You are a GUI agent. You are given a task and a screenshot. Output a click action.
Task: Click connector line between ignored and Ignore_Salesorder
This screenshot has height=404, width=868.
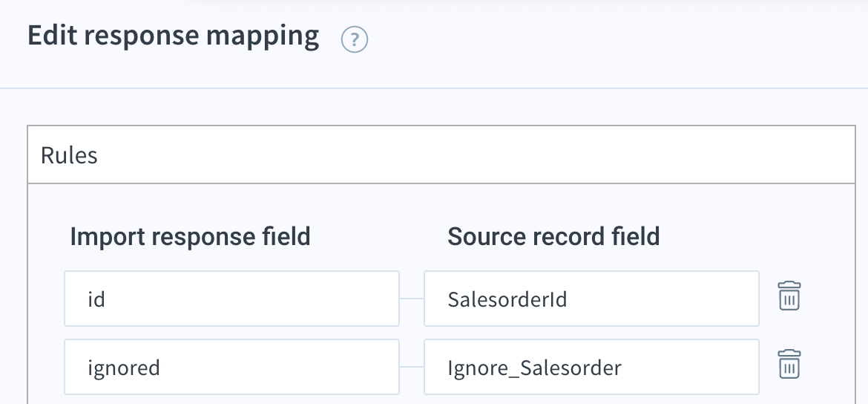click(x=412, y=367)
